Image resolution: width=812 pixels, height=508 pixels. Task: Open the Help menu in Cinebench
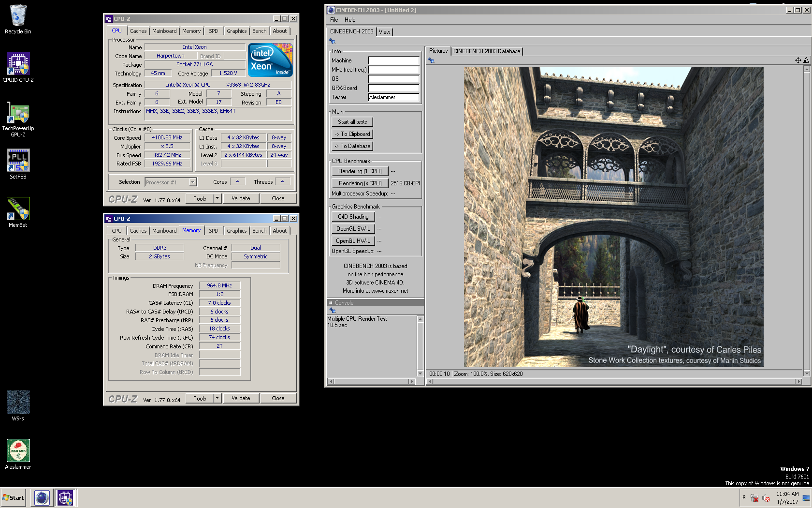tap(350, 20)
